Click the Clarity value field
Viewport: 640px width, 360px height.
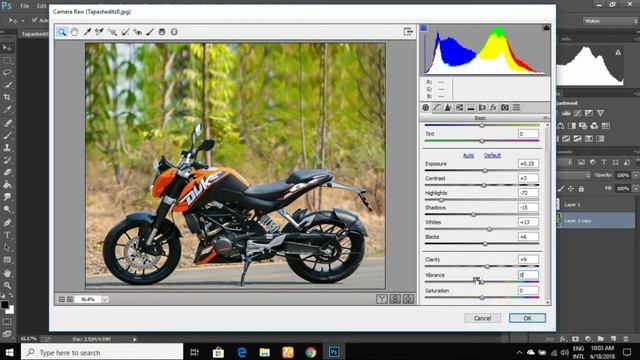[x=528, y=260]
